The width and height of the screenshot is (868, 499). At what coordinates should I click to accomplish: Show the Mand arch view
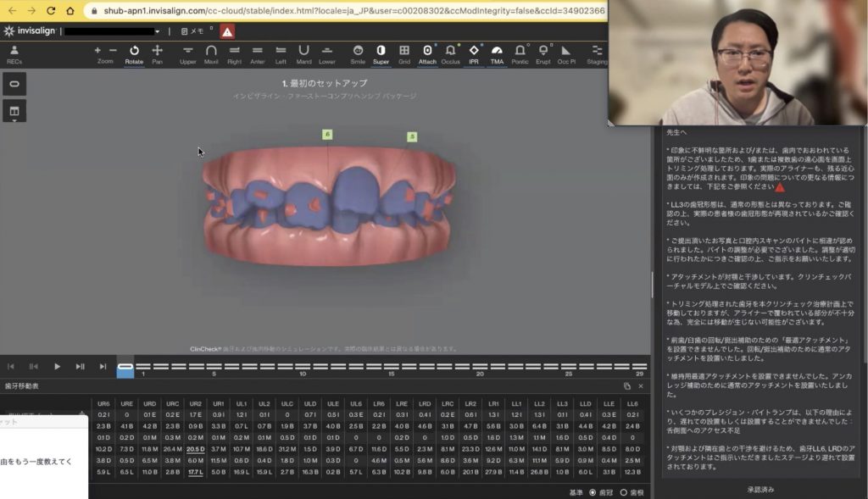tap(304, 55)
